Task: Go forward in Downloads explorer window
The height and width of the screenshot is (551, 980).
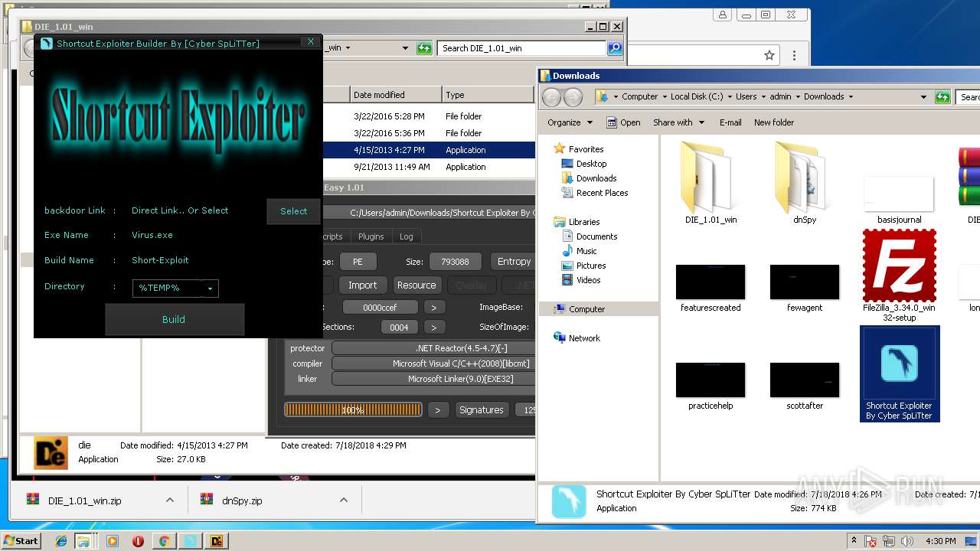Action: point(572,97)
